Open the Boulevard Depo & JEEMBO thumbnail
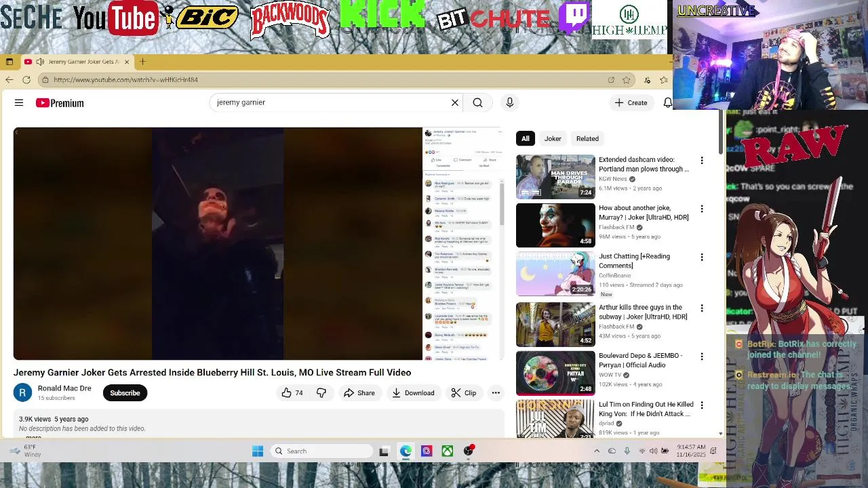 click(555, 373)
